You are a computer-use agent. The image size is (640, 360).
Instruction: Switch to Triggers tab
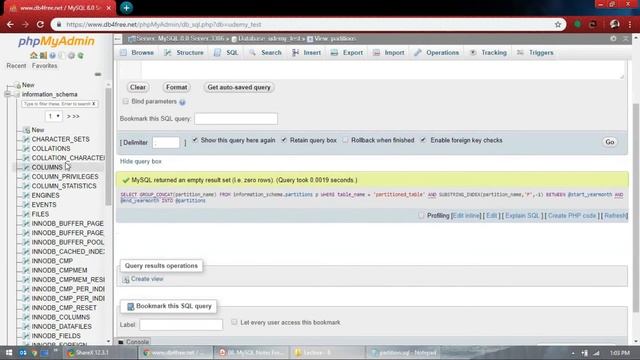coord(536,53)
